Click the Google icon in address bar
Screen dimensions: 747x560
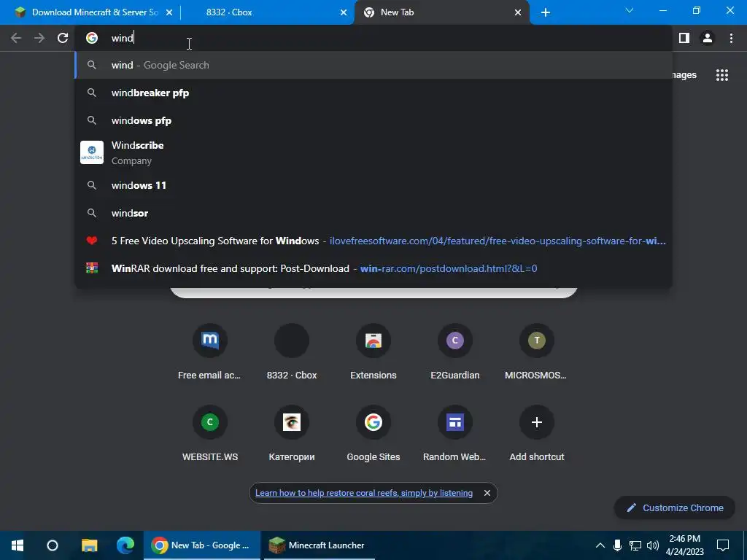(x=92, y=38)
